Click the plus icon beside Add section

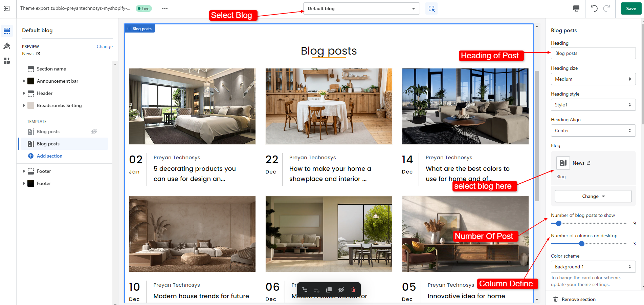[x=31, y=156]
